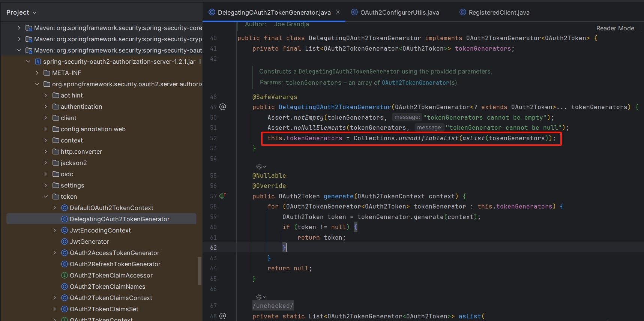Click the JwtGenerator class icon
The image size is (644, 321).
click(x=65, y=241)
